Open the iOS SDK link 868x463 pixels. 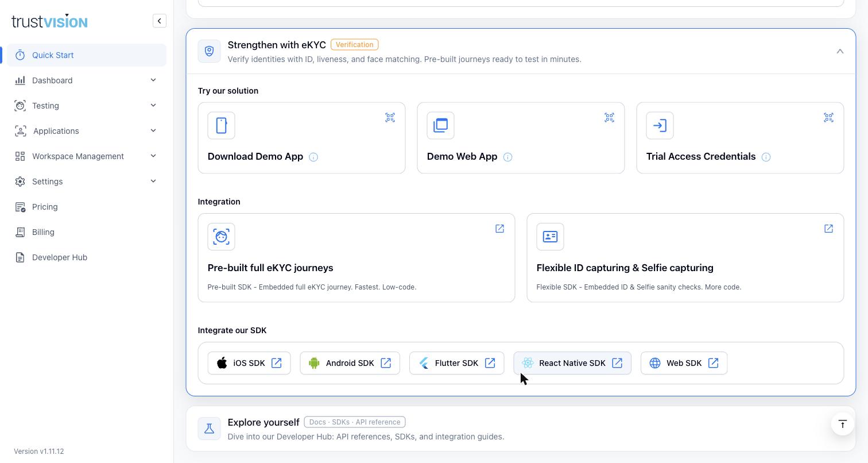coord(249,363)
